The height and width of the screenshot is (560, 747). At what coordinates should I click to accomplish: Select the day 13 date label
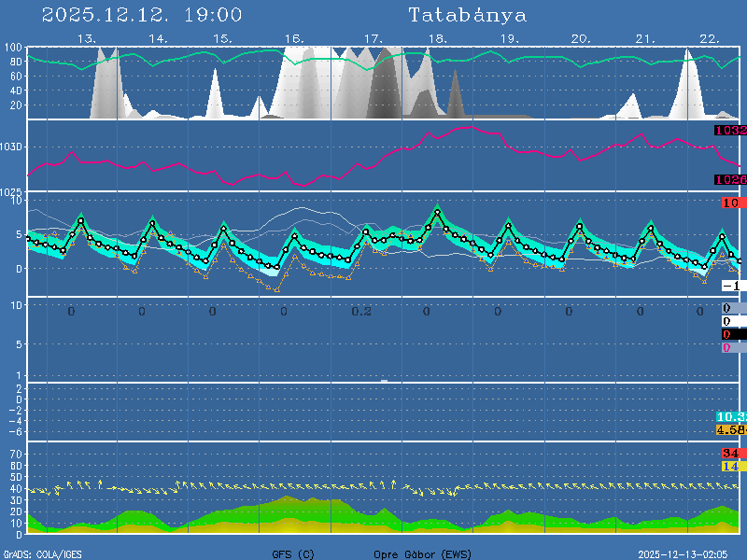tap(87, 38)
